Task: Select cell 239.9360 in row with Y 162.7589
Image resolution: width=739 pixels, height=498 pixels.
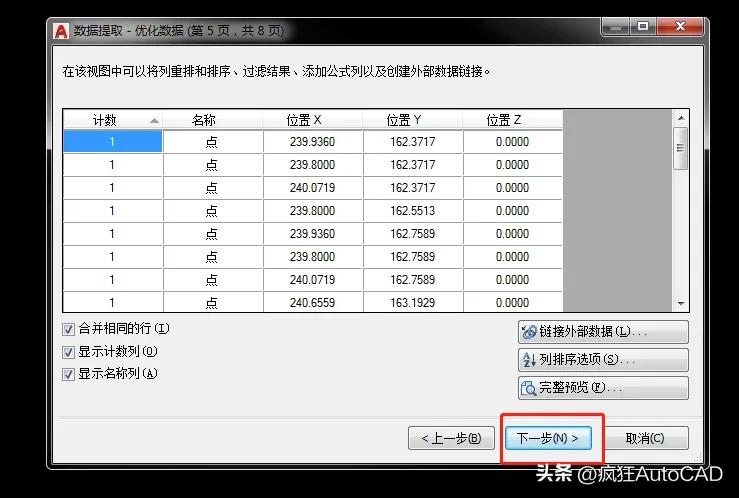Action: (313, 234)
